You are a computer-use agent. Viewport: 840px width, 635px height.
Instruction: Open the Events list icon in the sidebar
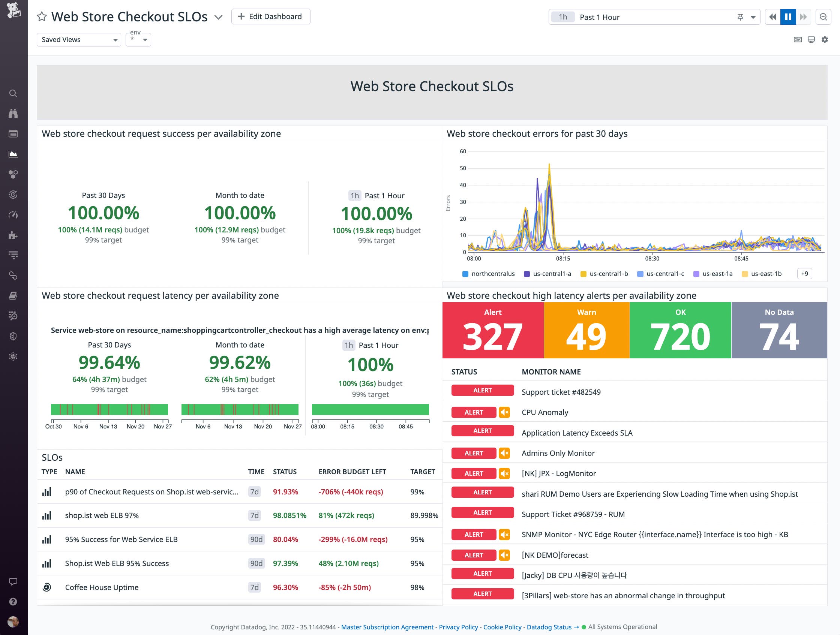[13, 133]
